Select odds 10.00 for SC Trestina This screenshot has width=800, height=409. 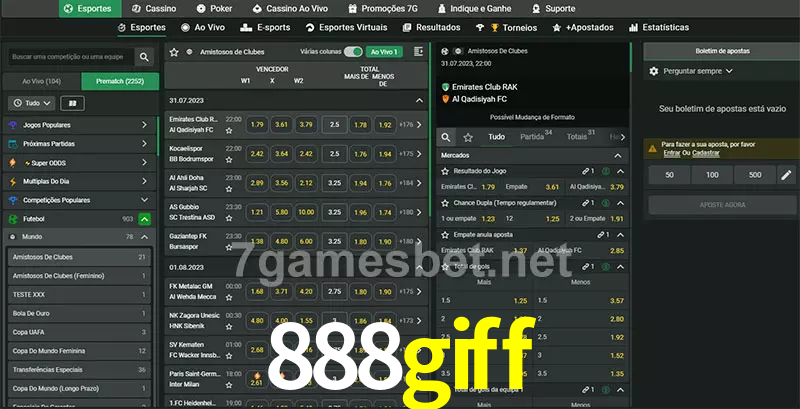306,212
